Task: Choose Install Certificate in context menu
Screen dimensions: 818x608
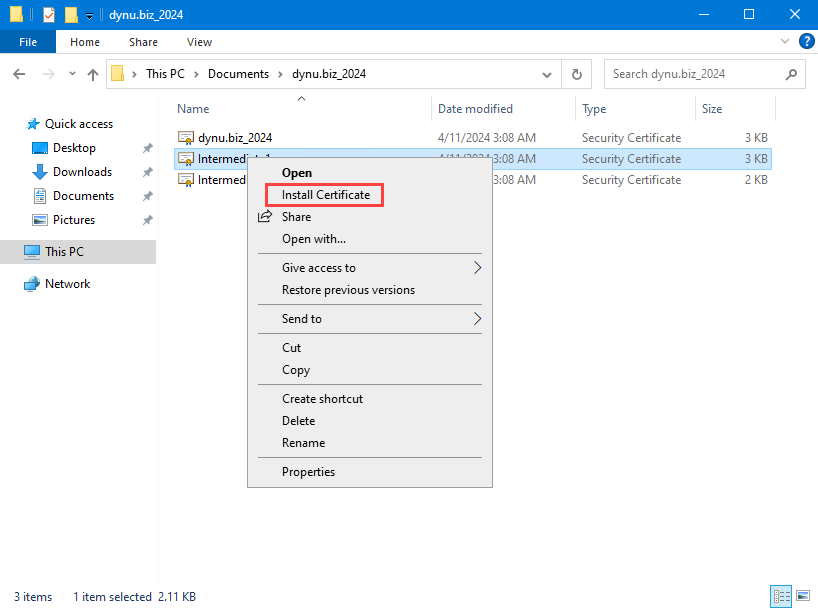Action: pyautogui.click(x=326, y=195)
